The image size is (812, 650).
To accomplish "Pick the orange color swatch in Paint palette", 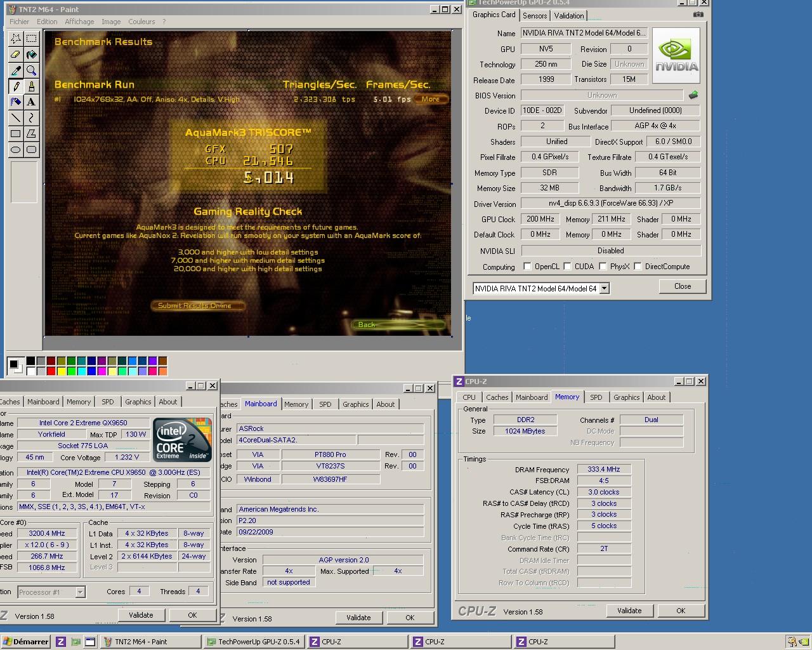I will coord(162,371).
